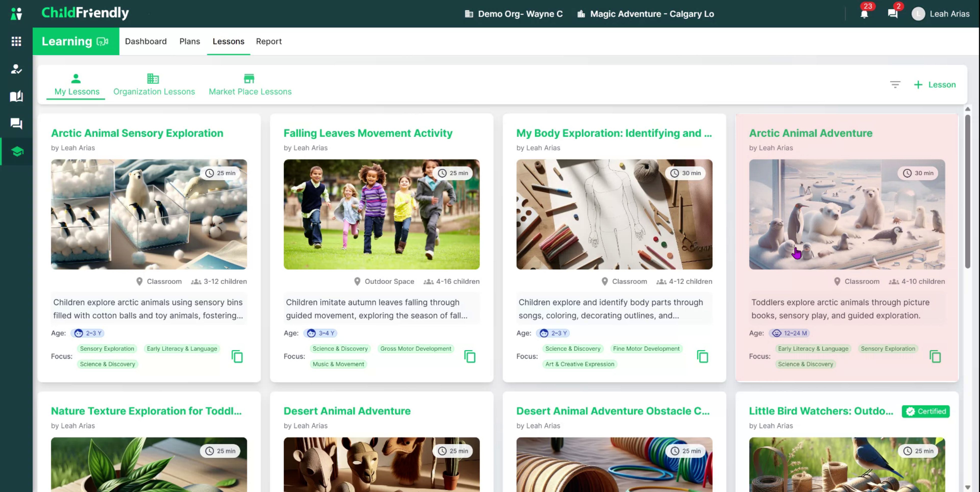The width and height of the screenshot is (980, 492).
Task: Switch to the Plans tab
Action: click(x=189, y=41)
